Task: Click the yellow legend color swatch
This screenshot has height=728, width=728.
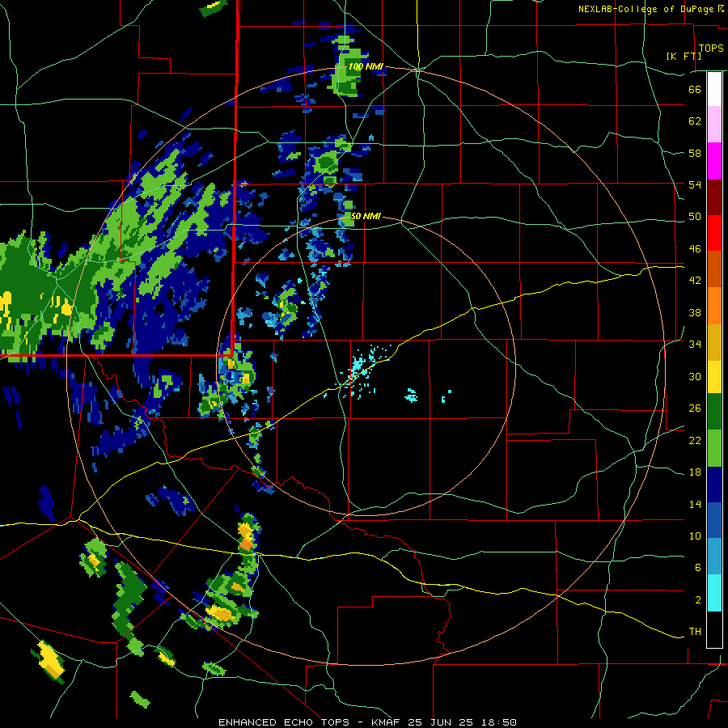Action: pyautogui.click(x=714, y=377)
